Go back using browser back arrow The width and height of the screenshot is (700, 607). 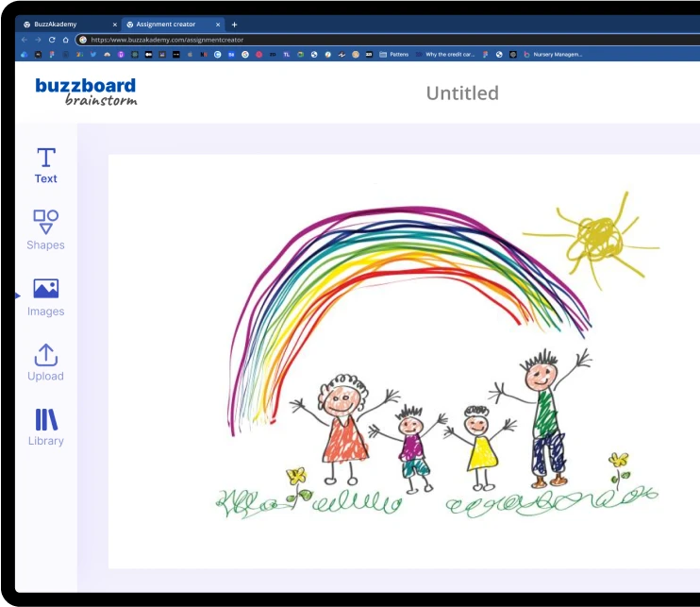[x=25, y=40]
